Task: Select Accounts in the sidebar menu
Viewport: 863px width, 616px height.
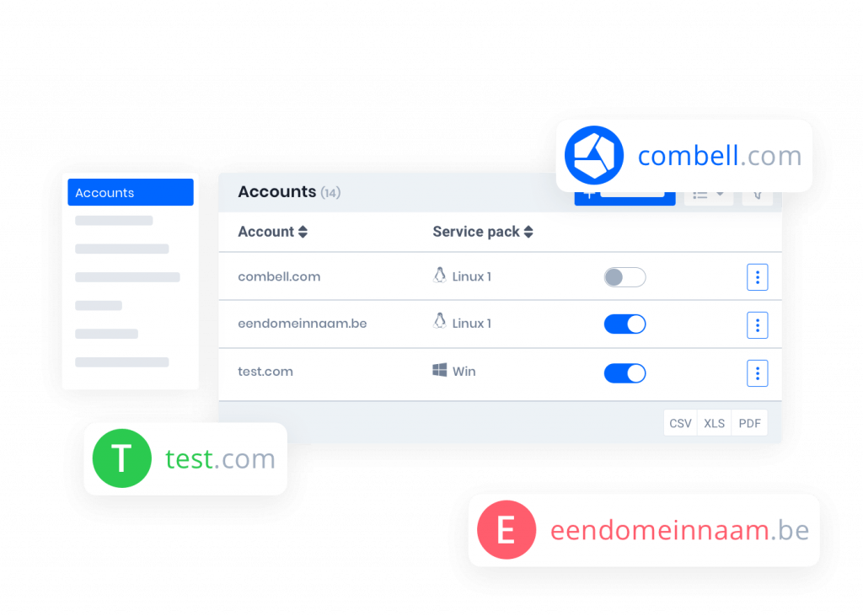Action: coord(131,192)
